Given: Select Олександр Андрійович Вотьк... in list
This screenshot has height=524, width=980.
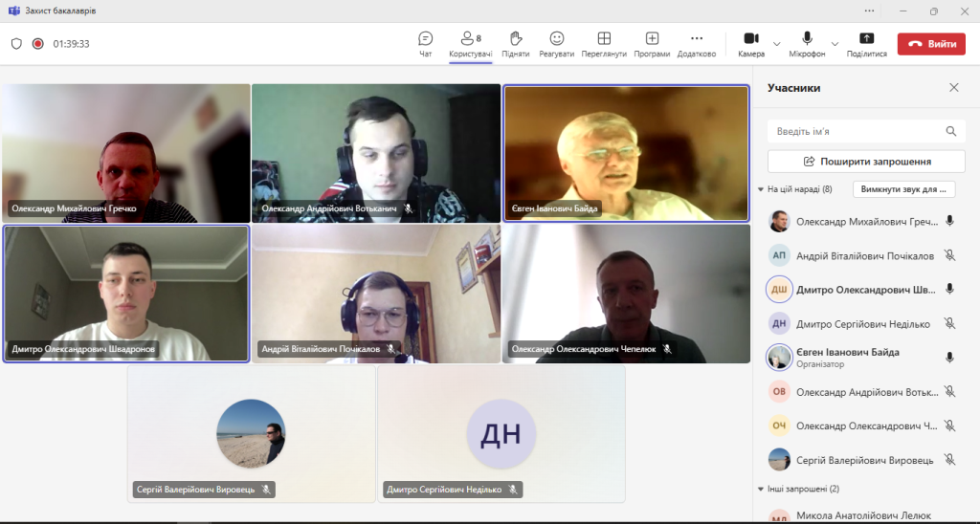Looking at the screenshot, I should point(866,392).
